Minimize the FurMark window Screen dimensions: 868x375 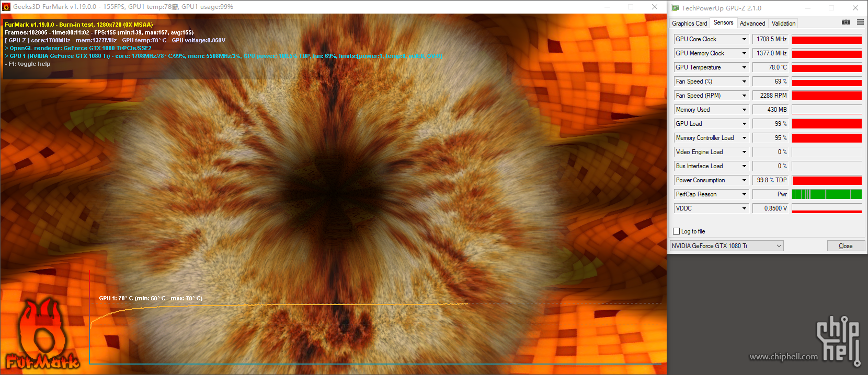(x=607, y=7)
